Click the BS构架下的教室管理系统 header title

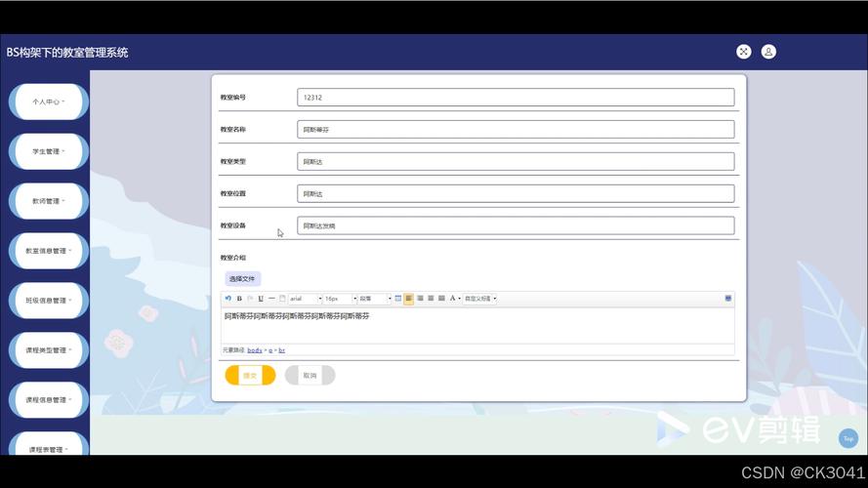tap(67, 53)
